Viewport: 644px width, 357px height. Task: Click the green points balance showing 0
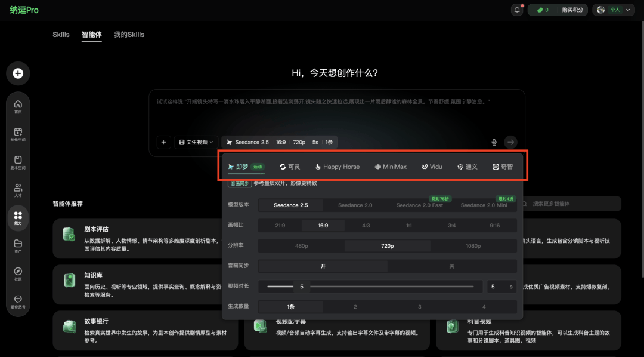tap(543, 10)
